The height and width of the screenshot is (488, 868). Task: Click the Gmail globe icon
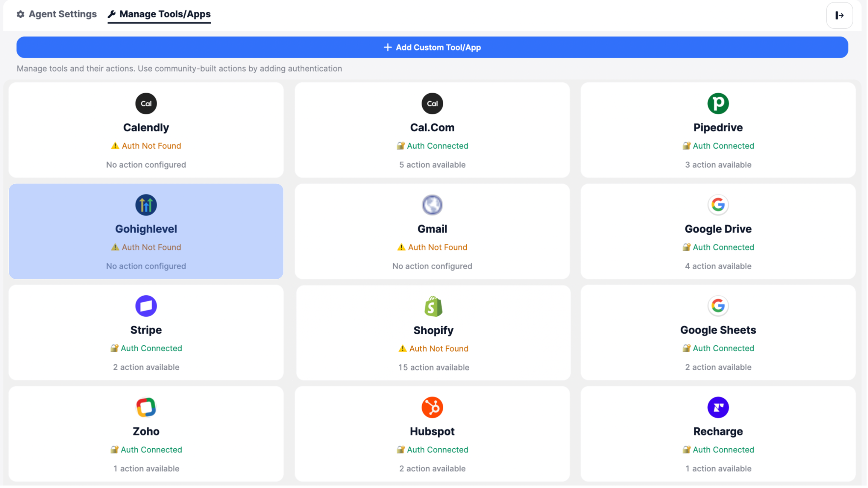[432, 205]
